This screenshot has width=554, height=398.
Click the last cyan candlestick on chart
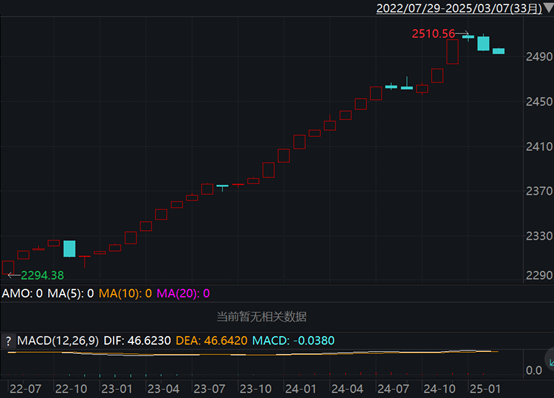[x=499, y=51]
